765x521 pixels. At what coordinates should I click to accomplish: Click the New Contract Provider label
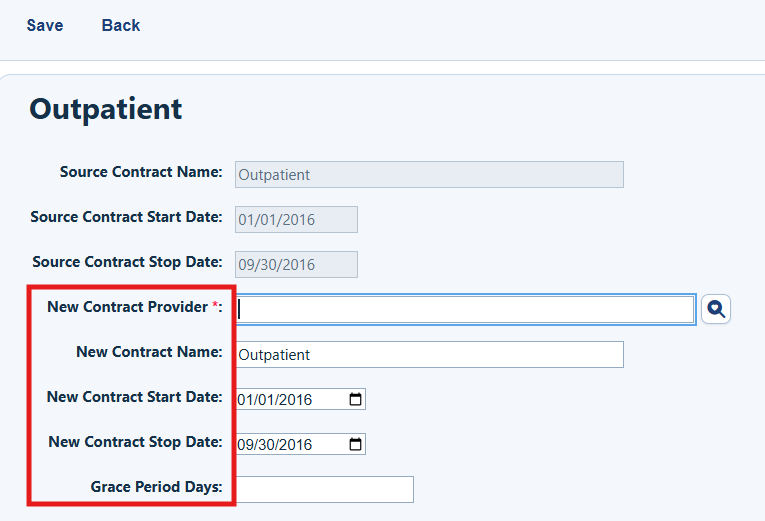[135, 307]
